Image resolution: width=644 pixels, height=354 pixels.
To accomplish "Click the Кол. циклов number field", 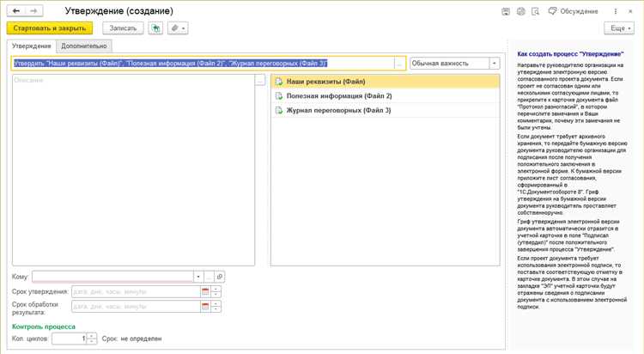I will pos(70,339).
